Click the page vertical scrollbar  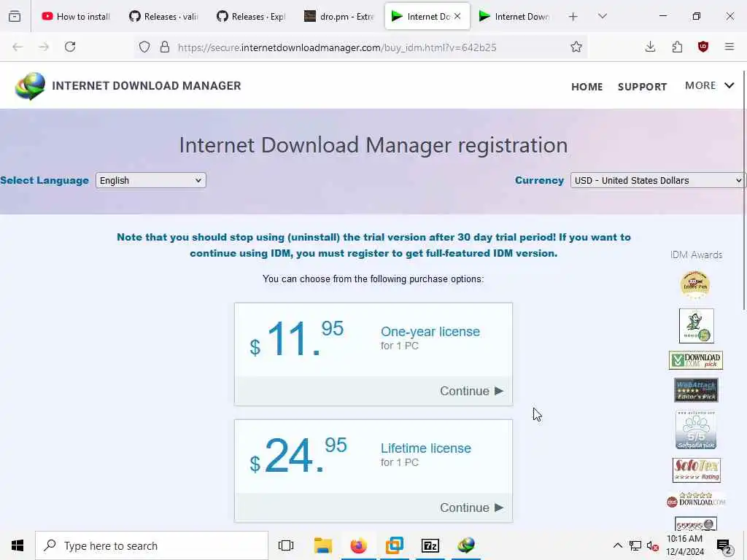(x=744, y=190)
